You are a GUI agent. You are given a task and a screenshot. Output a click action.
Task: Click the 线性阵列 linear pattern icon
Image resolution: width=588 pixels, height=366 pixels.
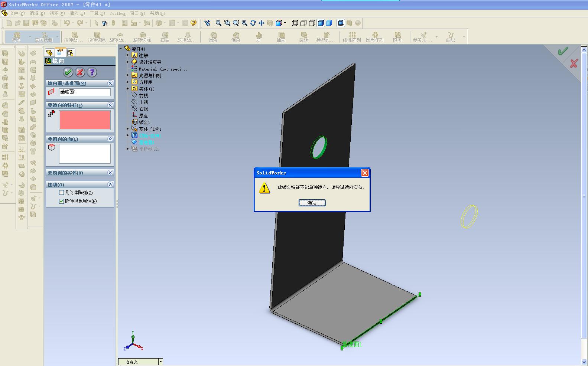(352, 37)
